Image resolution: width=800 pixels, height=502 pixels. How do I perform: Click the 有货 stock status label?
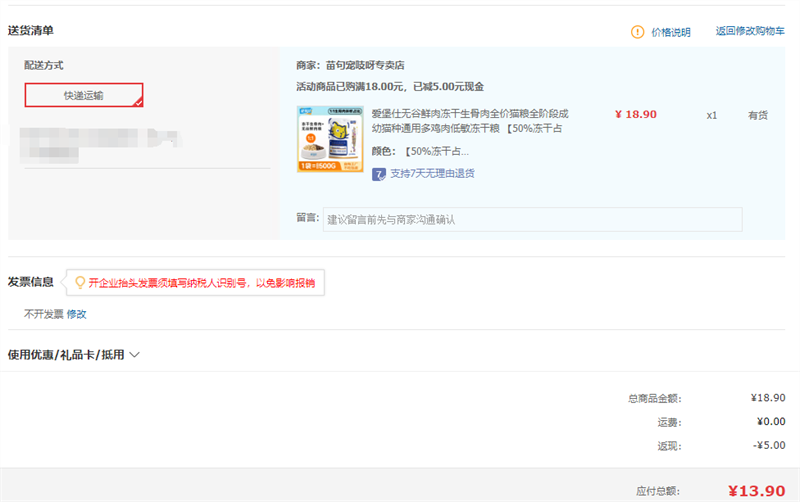pos(758,115)
